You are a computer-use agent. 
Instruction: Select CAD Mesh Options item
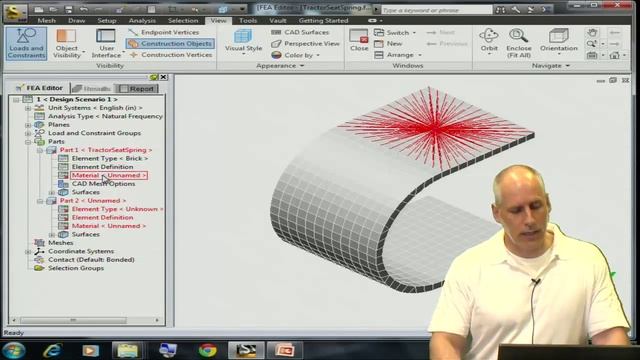point(103,184)
